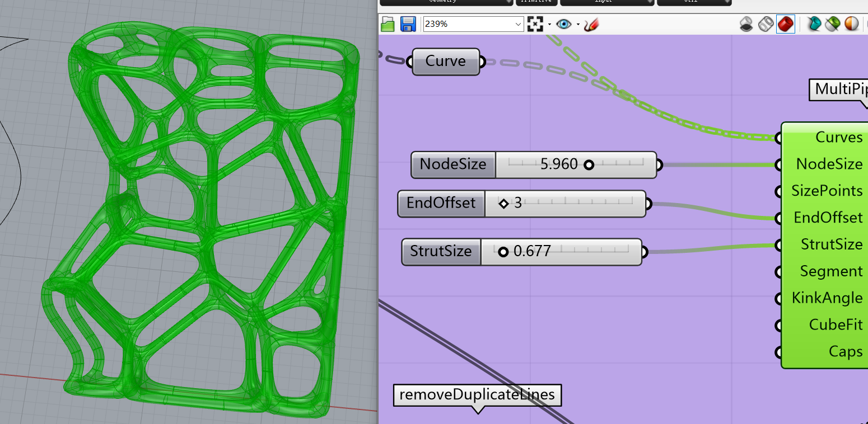The image size is (868, 424).
Task: Toggle only-draw-selected preview (teal icon)
Action: pyautogui.click(x=814, y=24)
